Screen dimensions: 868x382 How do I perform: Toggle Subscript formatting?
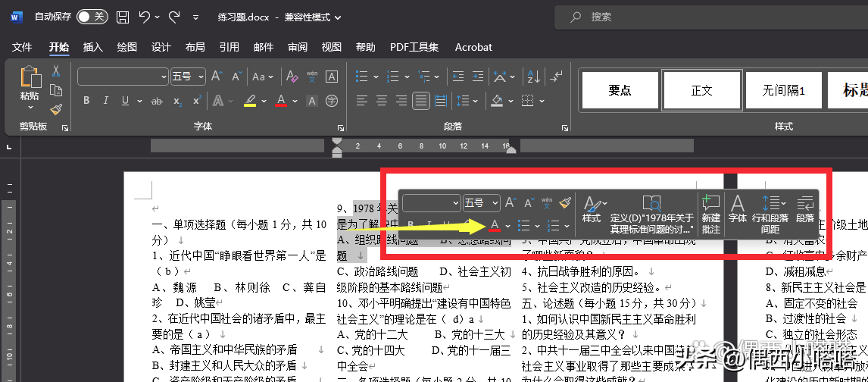point(177,101)
